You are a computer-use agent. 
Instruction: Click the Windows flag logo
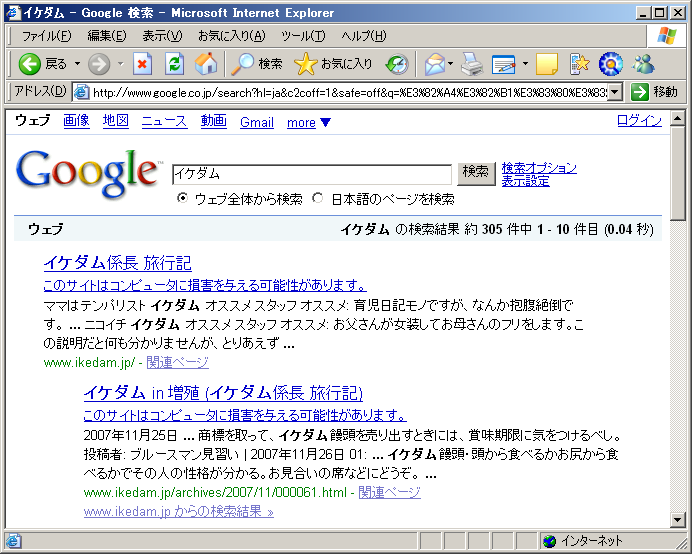pyautogui.click(x=666, y=36)
